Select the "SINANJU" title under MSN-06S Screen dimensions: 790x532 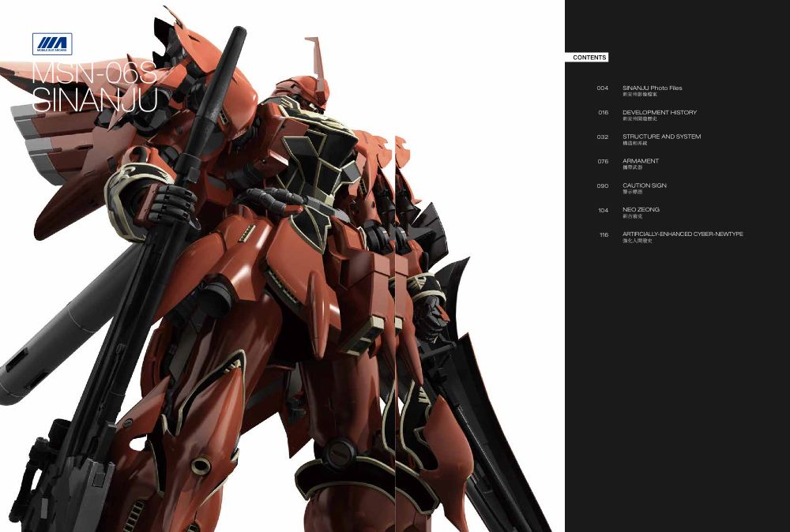(95, 100)
